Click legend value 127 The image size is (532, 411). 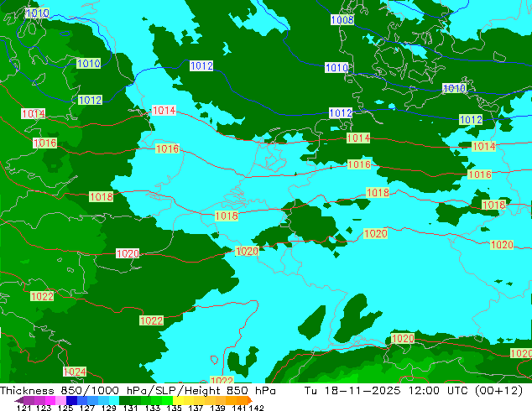87,408
